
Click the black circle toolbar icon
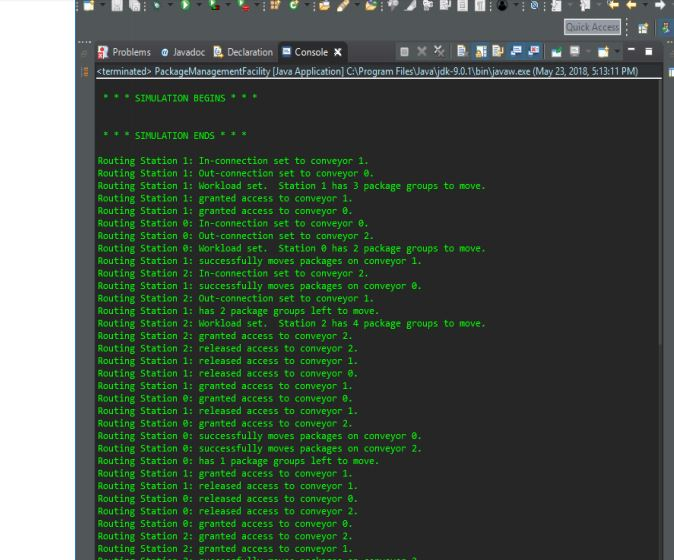pos(502,5)
